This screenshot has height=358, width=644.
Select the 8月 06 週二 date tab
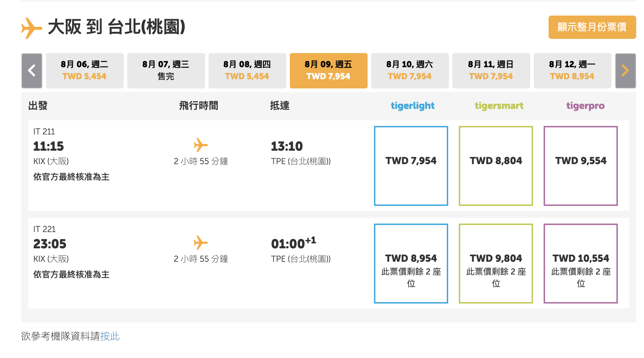click(85, 71)
